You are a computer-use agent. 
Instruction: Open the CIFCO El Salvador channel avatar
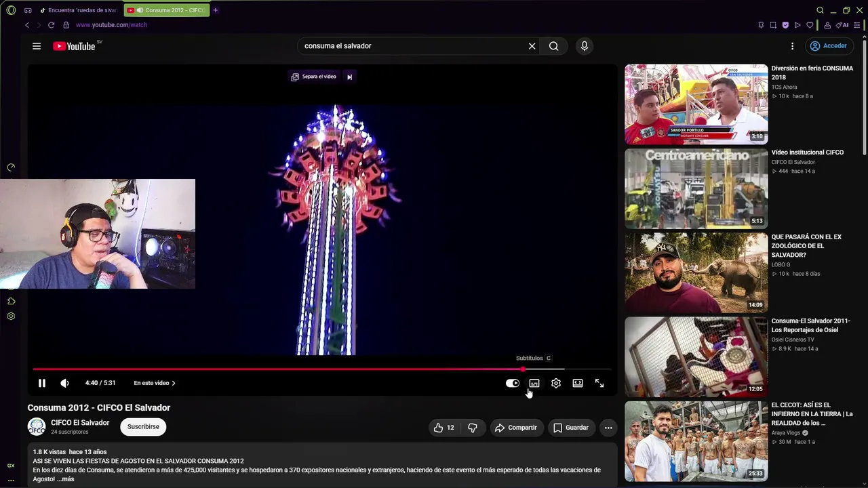coord(37,427)
